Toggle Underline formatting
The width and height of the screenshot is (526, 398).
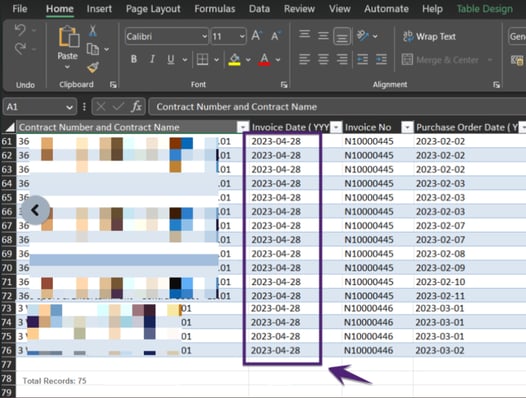click(x=171, y=59)
